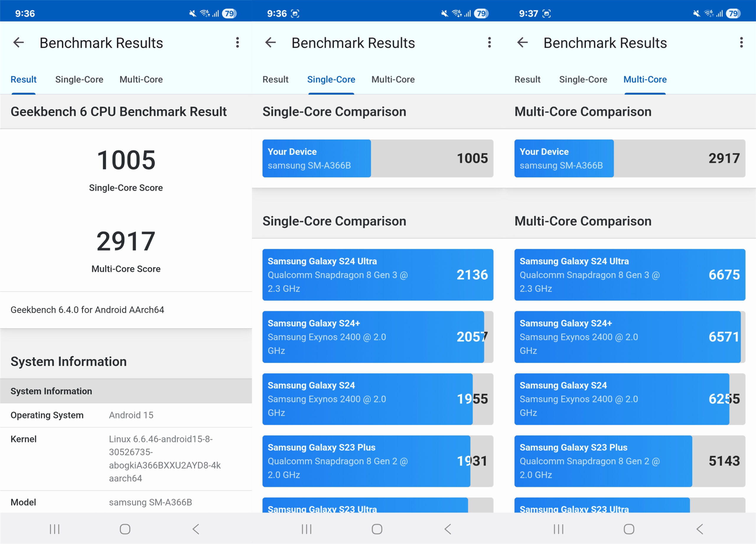
Task: Tap recent apps icon in left screen navbar
Action: coord(54,529)
